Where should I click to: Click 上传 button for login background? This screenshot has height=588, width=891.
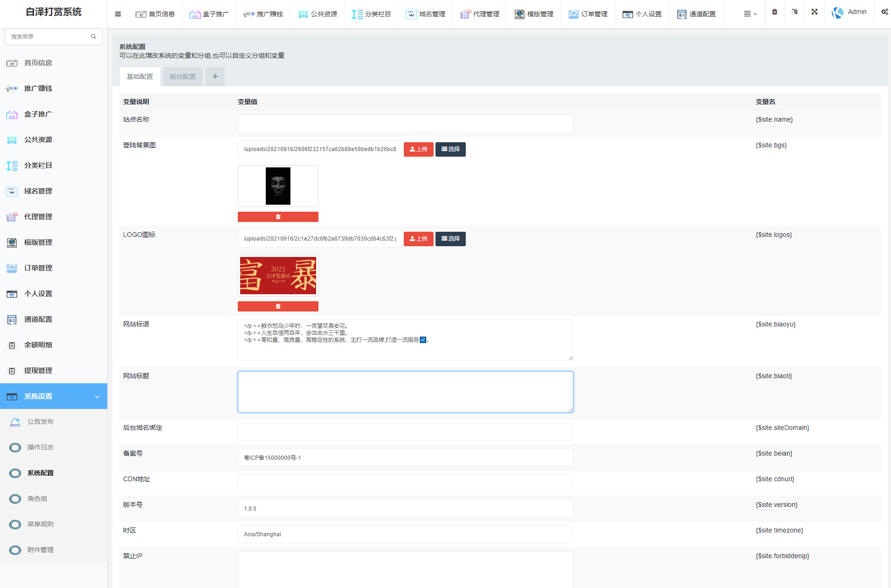(418, 149)
